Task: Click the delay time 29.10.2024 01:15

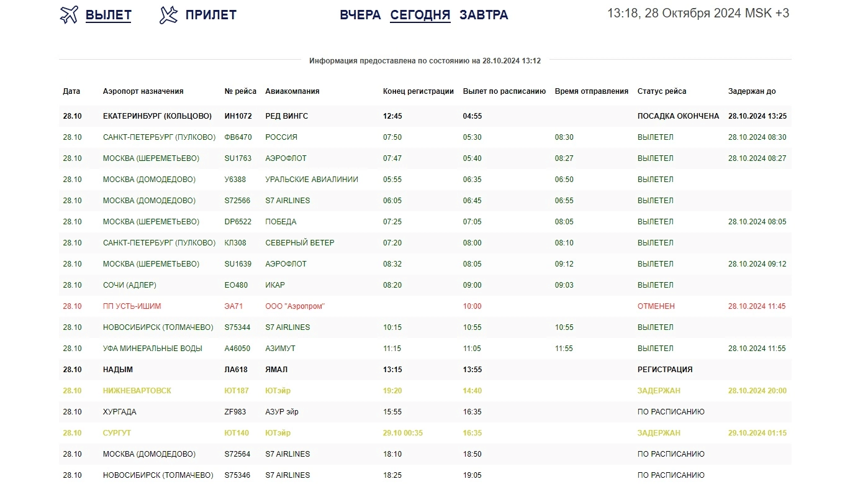Action: [x=757, y=433]
